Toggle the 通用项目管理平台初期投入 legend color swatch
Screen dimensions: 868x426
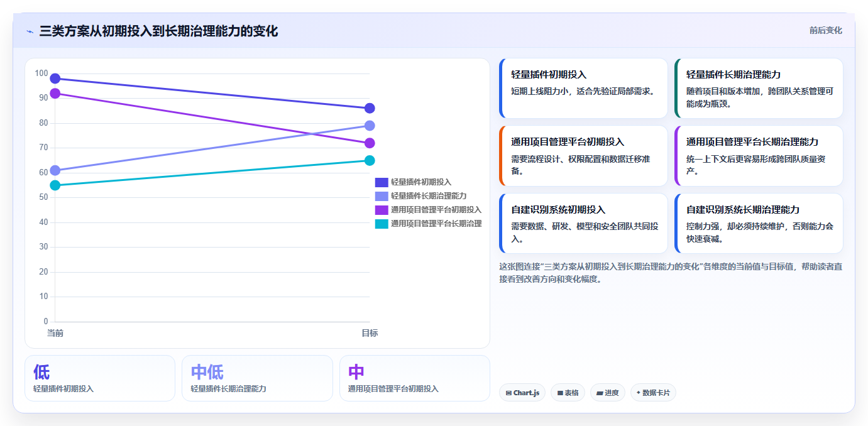[x=382, y=210]
